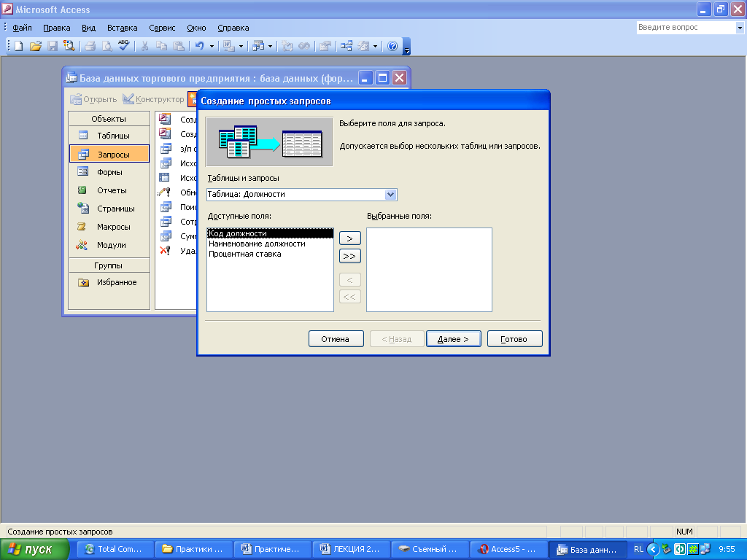Select Страницы in the objects pane

(x=109, y=209)
